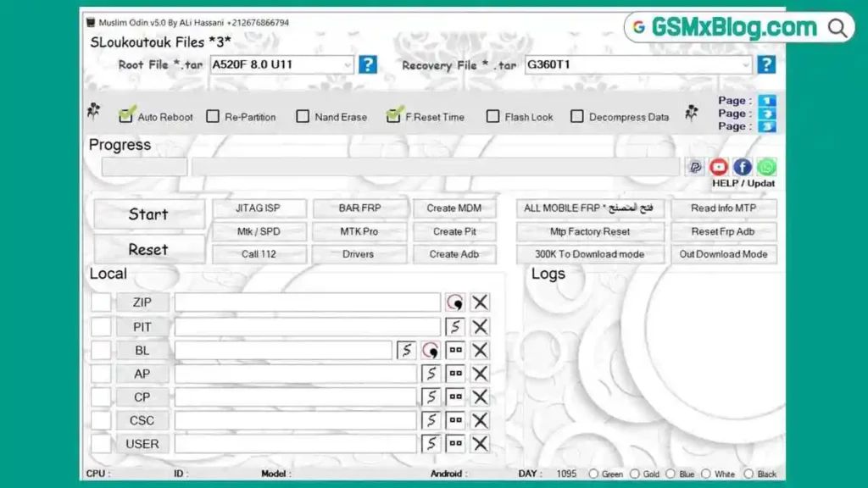Enable Nand Erase checkbox
868x488 pixels.
pos(303,116)
